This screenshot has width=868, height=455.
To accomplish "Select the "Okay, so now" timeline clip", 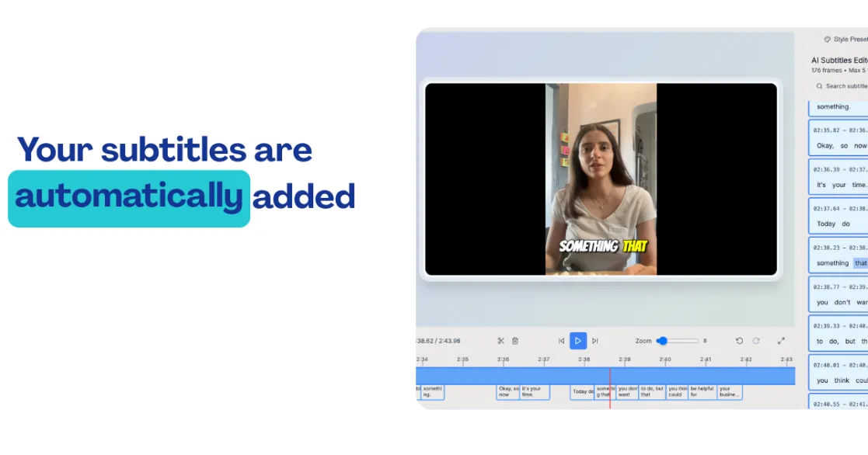I will 508,392.
